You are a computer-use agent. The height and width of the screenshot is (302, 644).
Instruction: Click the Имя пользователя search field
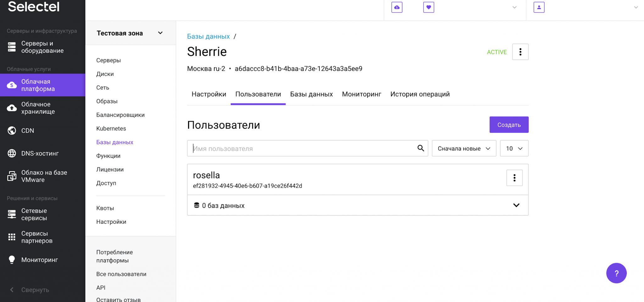pyautogui.click(x=302, y=148)
